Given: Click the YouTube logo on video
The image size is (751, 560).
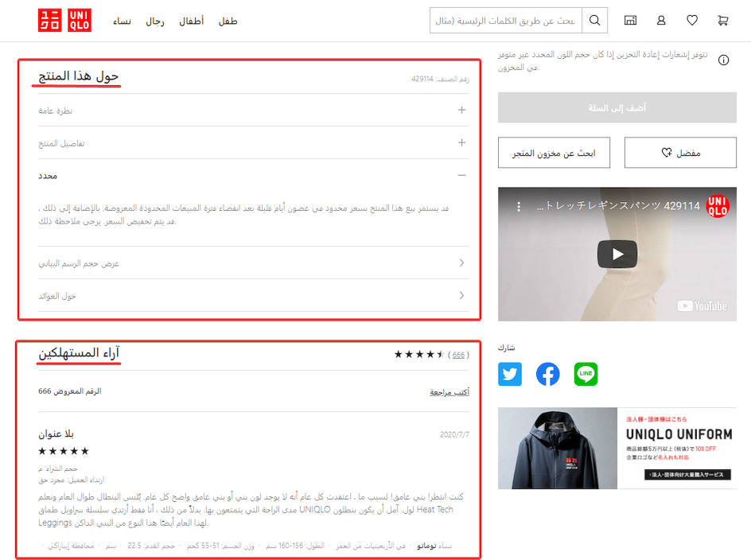Looking at the screenshot, I should [x=702, y=305].
